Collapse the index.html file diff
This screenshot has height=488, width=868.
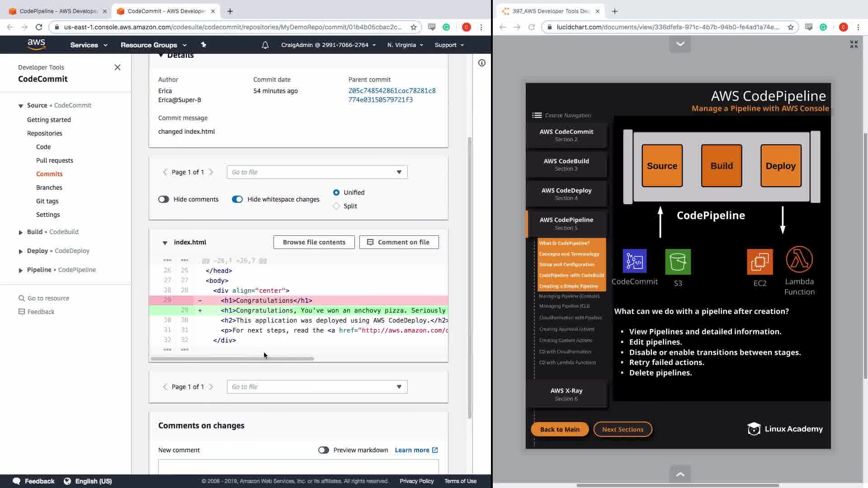point(165,243)
